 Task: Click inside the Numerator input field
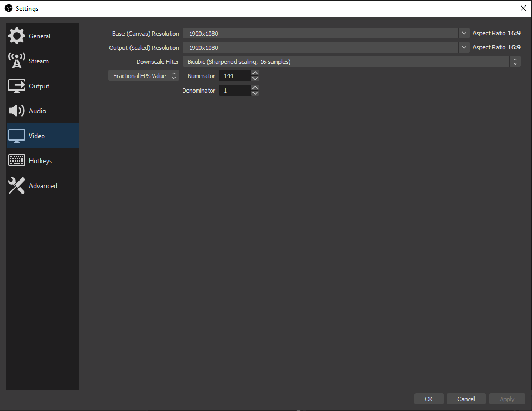click(x=236, y=75)
